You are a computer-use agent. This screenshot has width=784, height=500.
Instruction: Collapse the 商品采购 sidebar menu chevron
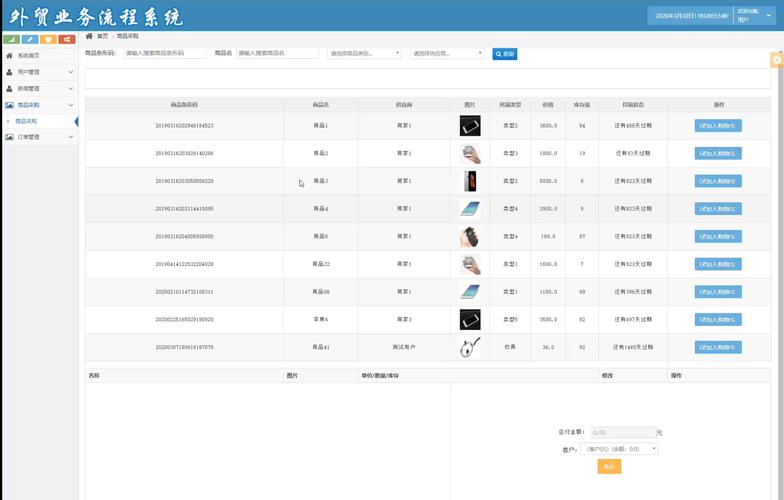pos(70,105)
